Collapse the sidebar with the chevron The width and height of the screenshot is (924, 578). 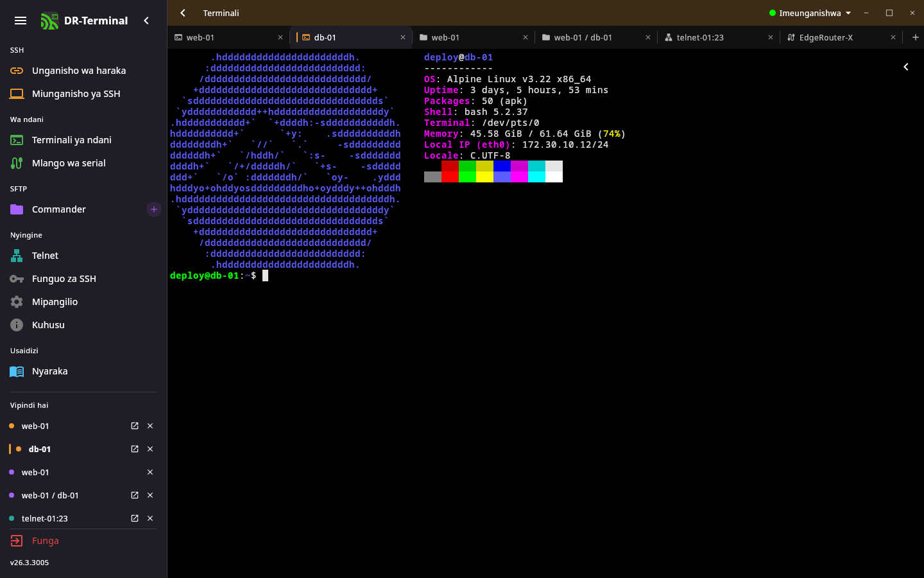pyautogui.click(x=146, y=21)
